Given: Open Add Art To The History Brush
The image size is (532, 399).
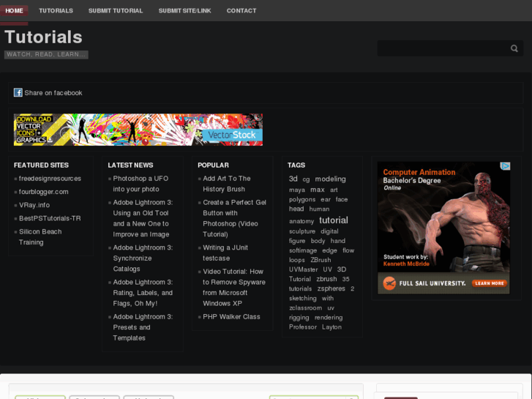Looking at the screenshot, I should (227, 184).
